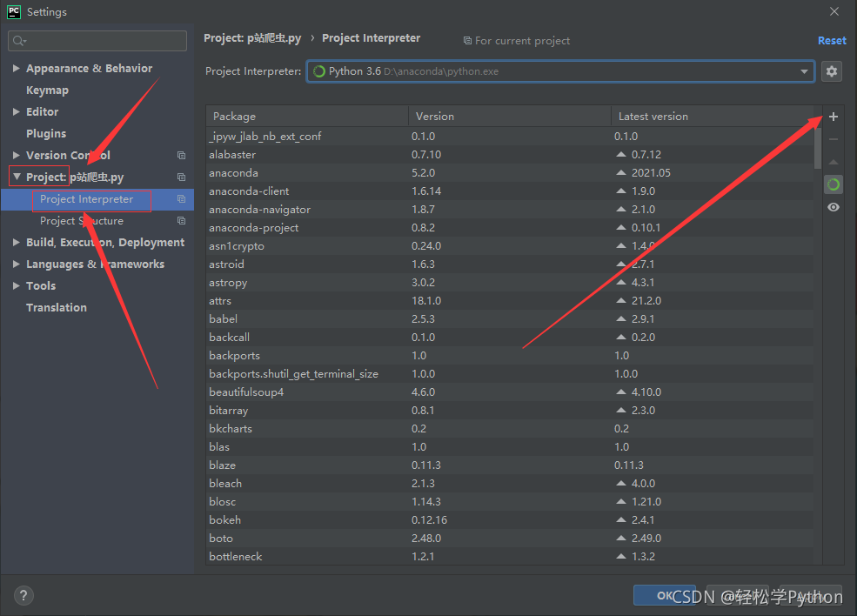
Task: Sort by Package column header
Action: (x=307, y=117)
